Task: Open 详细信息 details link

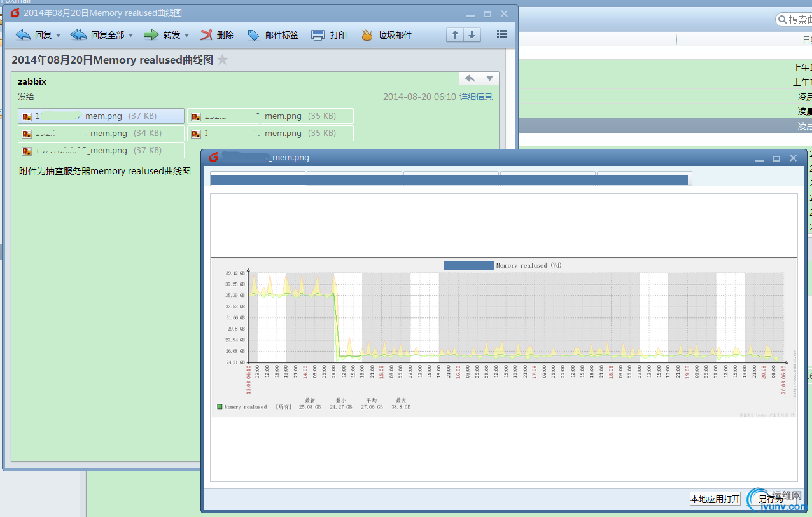Action: pos(476,97)
